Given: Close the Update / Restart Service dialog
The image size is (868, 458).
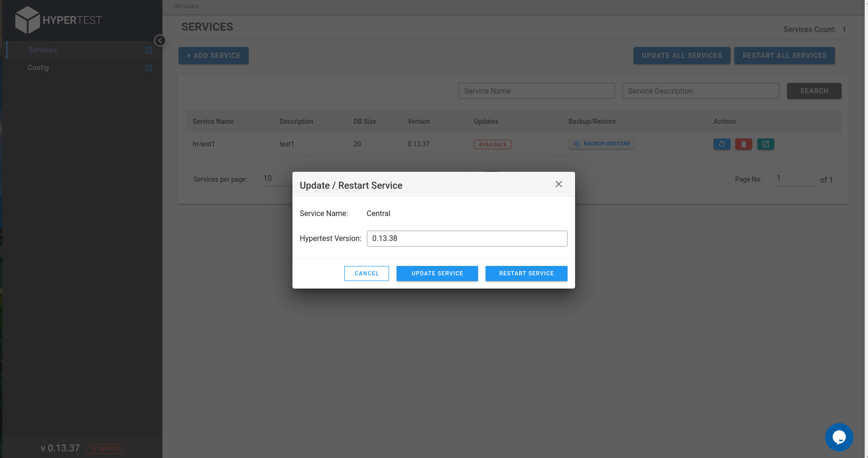Looking at the screenshot, I should point(559,184).
